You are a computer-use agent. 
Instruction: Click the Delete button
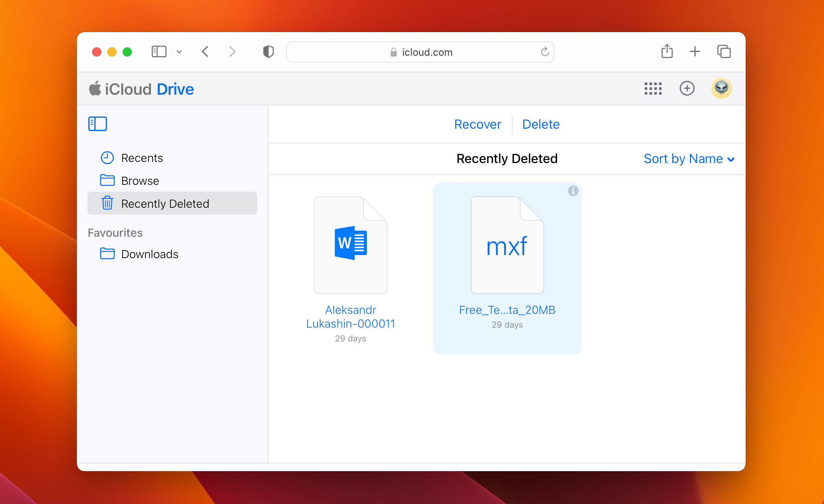click(x=541, y=124)
